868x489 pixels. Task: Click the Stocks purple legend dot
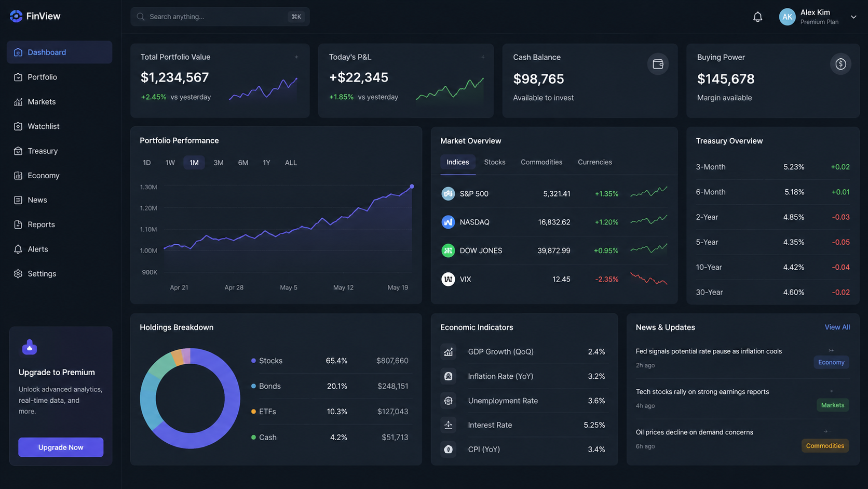(x=253, y=361)
